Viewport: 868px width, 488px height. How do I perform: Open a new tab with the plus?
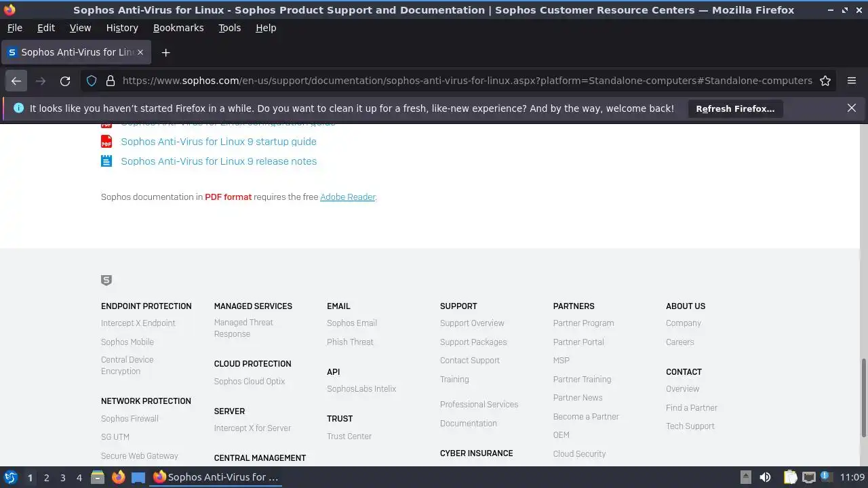coord(165,52)
